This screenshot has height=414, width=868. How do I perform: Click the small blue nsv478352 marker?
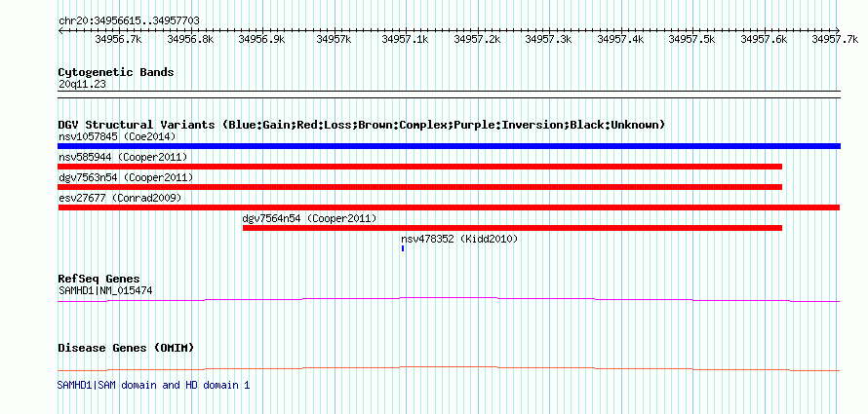(403, 248)
